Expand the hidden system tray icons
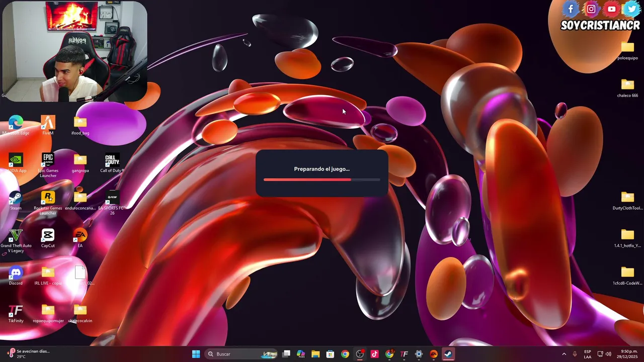 563,354
